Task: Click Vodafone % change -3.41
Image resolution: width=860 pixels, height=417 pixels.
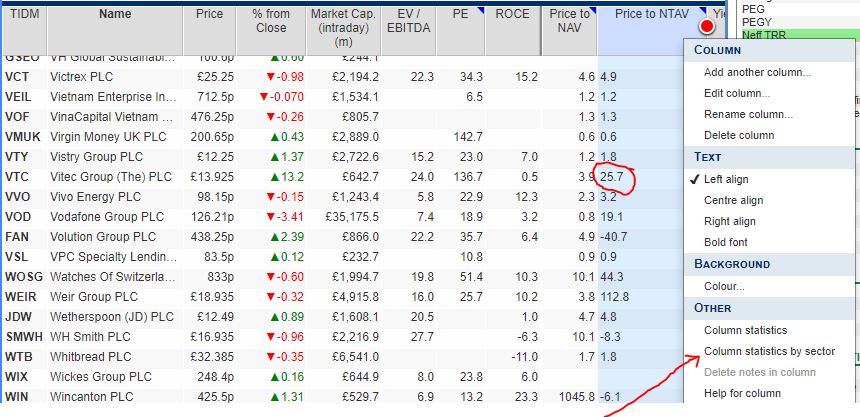Action: pos(284,217)
